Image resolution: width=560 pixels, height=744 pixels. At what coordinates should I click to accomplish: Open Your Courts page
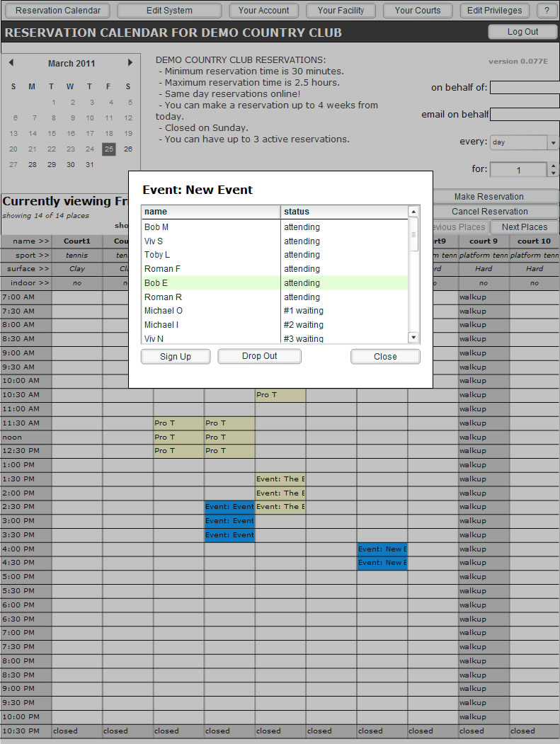tap(417, 11)
